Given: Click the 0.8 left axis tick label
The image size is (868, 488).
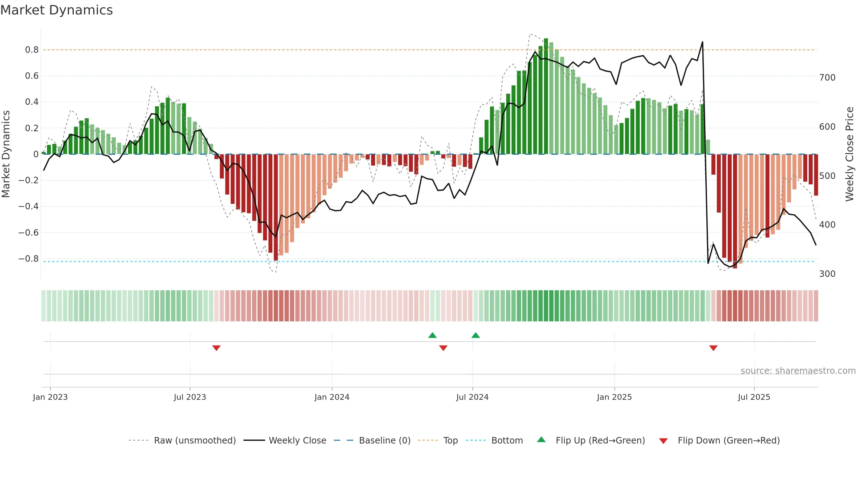Looking at the screenshot, I should coord(32,50).
